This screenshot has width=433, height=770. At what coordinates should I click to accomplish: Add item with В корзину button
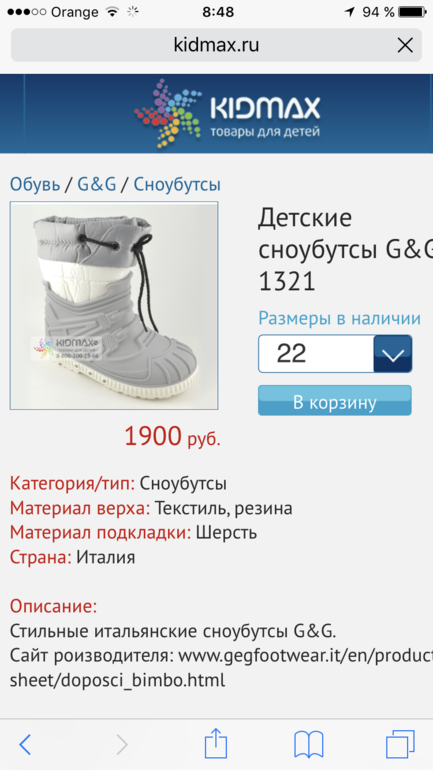[x=335, y=400]
